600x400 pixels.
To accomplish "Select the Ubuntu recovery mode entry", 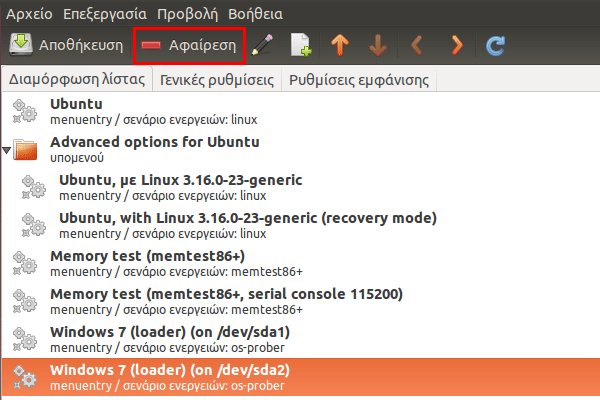I will point(301,225).
